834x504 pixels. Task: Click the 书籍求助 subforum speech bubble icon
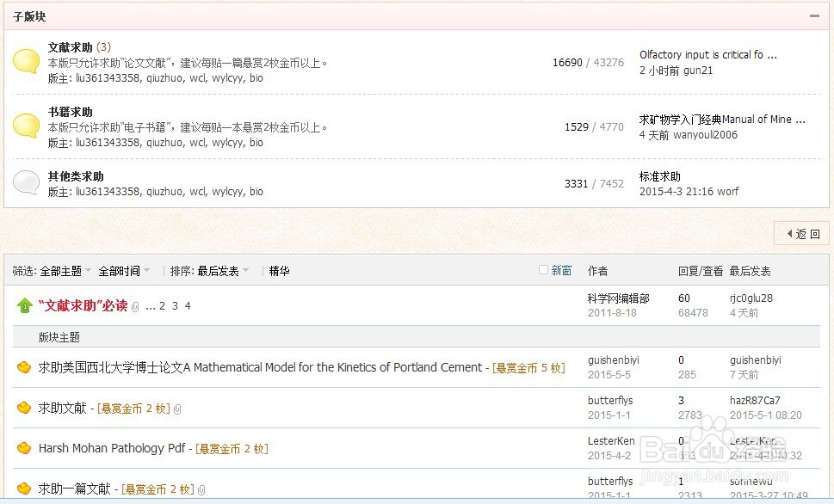tap(25, 126)
